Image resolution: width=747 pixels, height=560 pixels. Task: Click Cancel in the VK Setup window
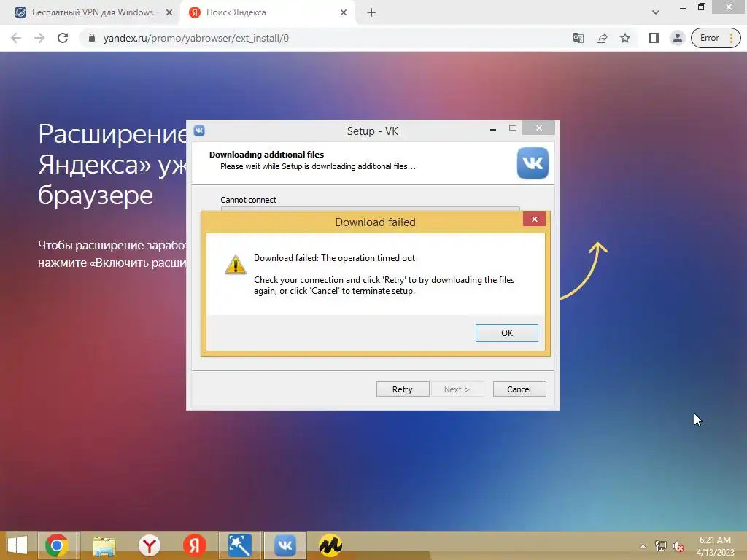(x=519, y=389)
